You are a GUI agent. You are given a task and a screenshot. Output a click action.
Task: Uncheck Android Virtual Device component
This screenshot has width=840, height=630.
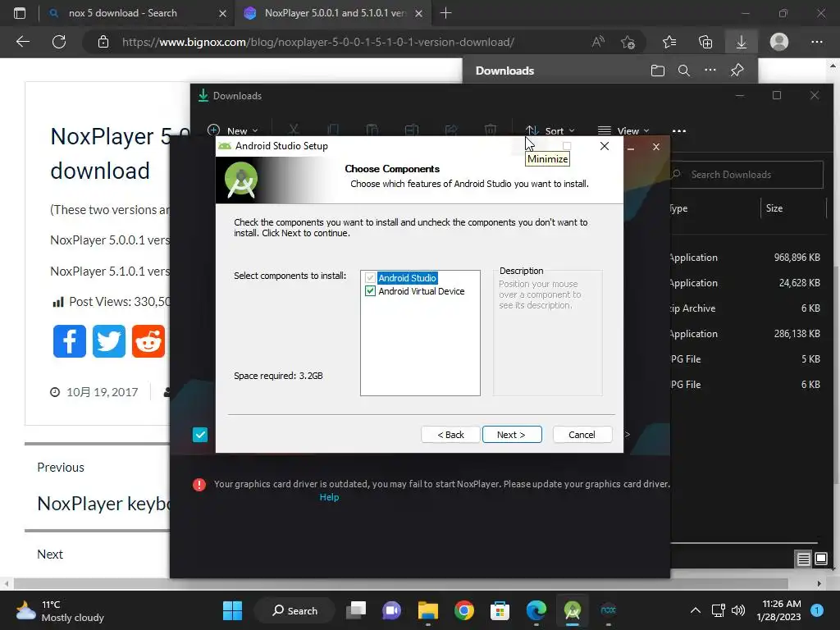[370, 291]
